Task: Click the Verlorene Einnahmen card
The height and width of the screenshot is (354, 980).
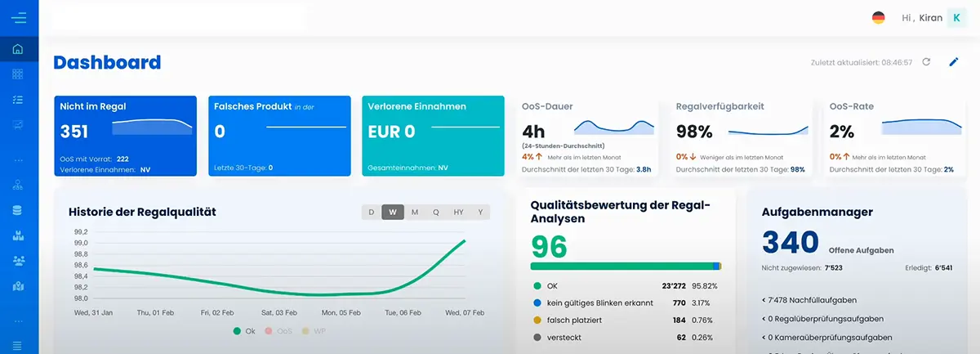Action: pos(432,136)
